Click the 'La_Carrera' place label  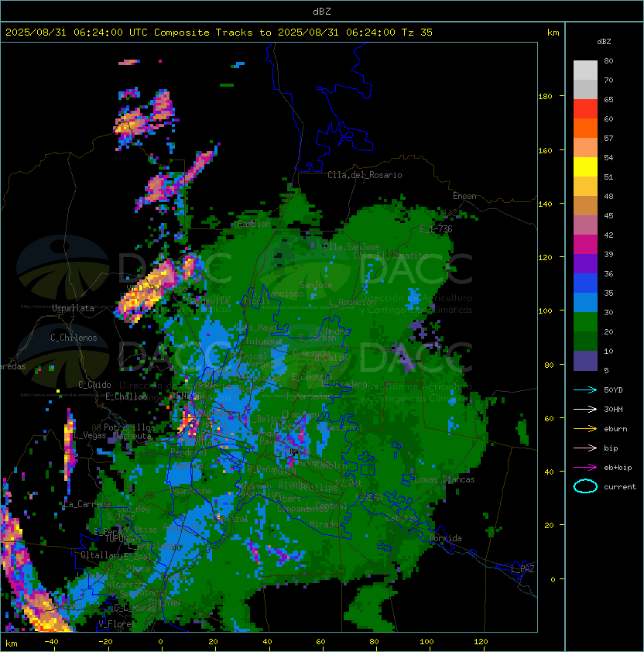coord(87,504)
